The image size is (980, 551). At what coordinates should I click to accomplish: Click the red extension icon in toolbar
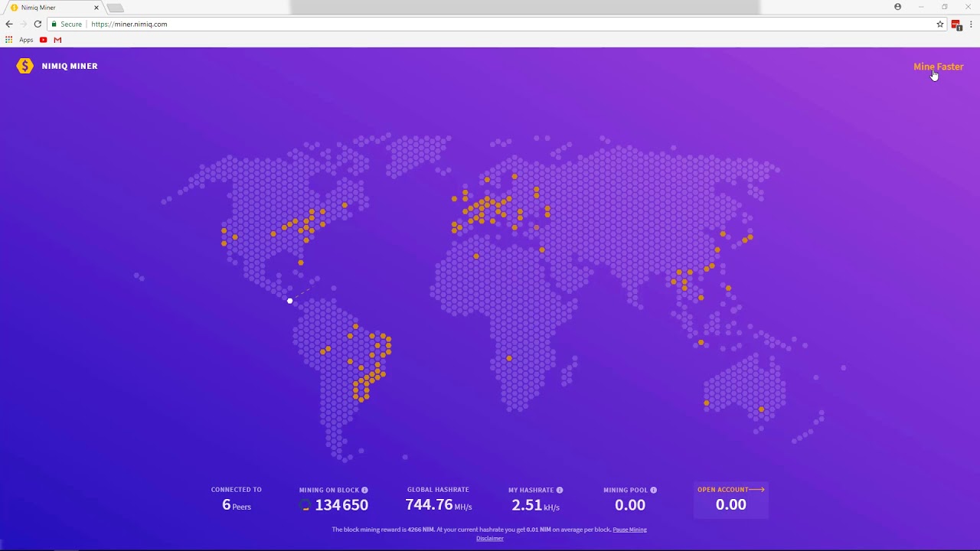point(956,24)
